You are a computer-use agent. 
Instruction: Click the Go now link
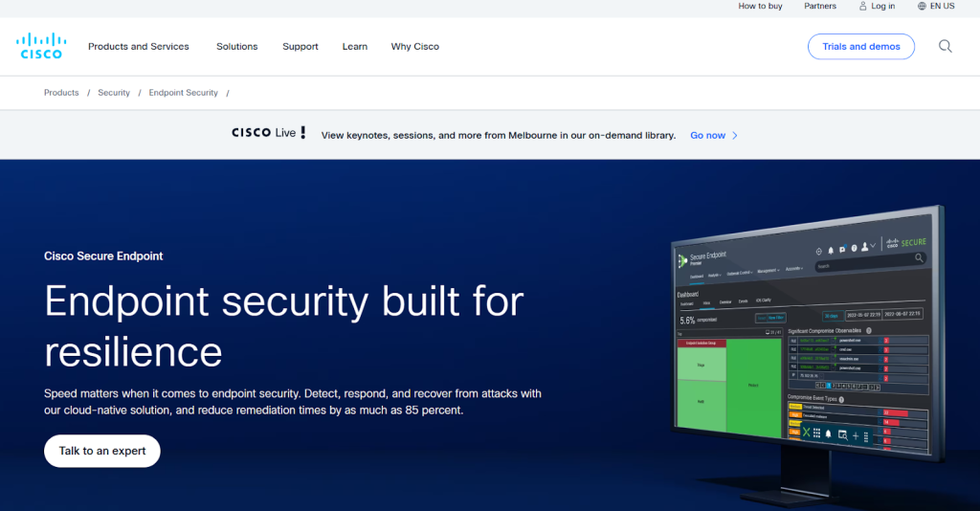point(707,136)
